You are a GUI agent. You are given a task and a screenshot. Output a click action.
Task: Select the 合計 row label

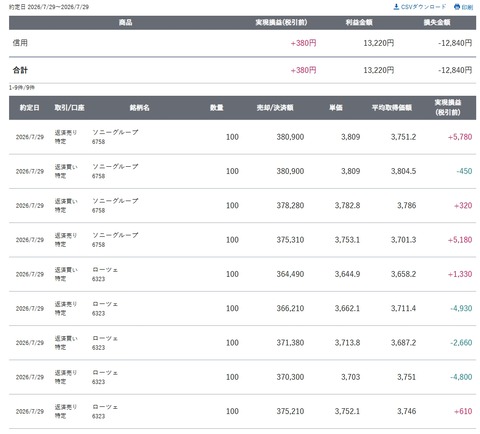coord(20,70)
